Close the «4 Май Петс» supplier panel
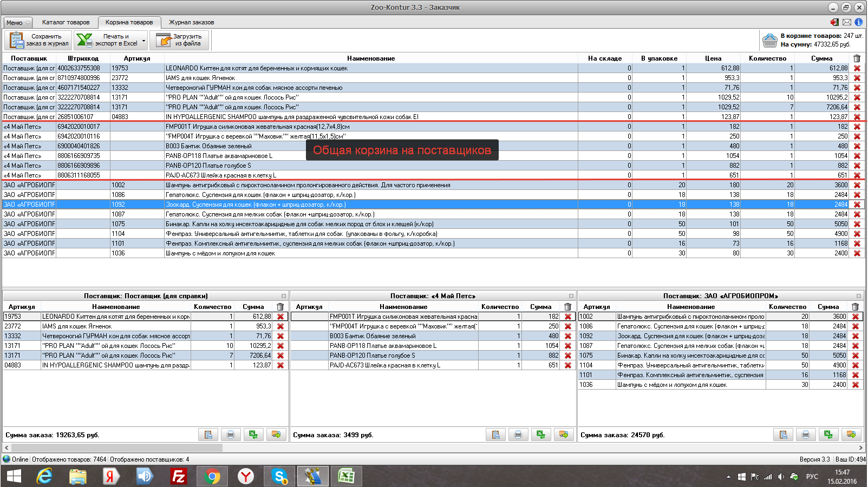 [571, 296]
